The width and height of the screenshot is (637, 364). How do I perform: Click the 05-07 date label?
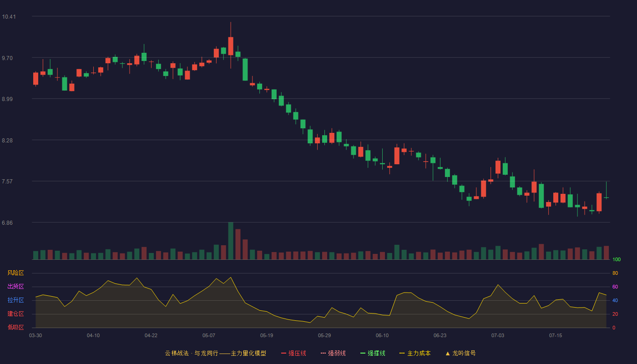[209, 335]
